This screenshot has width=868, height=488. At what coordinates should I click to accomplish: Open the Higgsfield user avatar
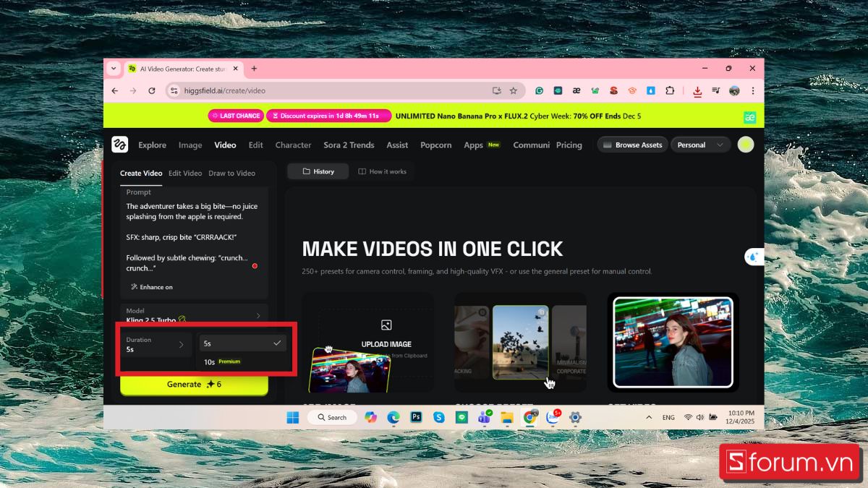tap(746, 145)
